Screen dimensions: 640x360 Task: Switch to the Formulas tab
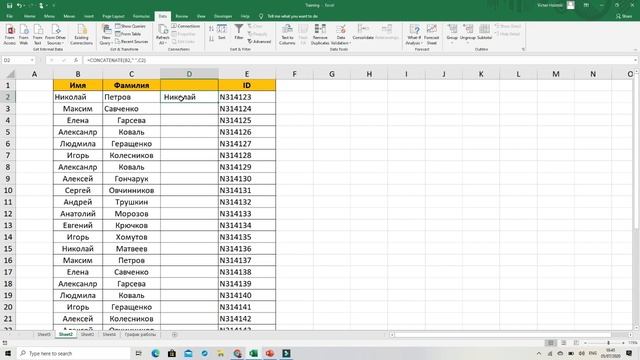141,16
